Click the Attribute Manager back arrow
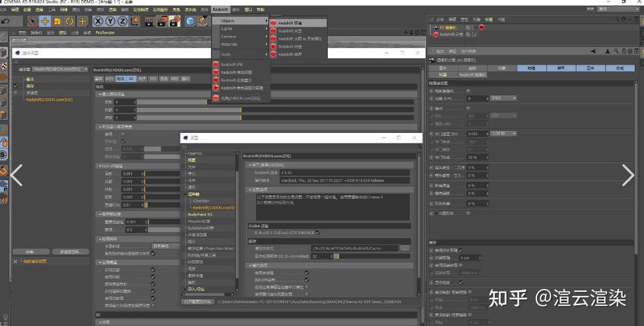This screenshot has width=644, height=326. [593, 52]
